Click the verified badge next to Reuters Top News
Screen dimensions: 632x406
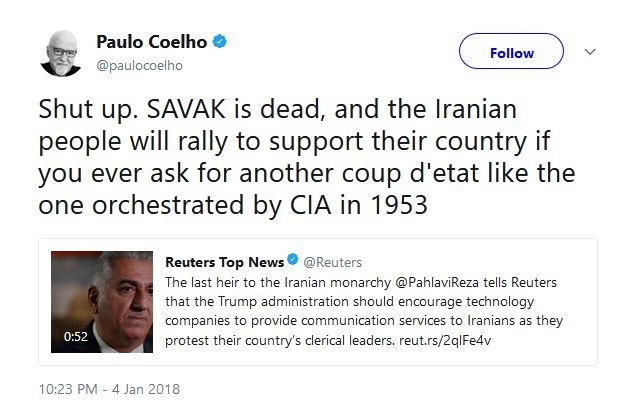(x=293, y=259)
